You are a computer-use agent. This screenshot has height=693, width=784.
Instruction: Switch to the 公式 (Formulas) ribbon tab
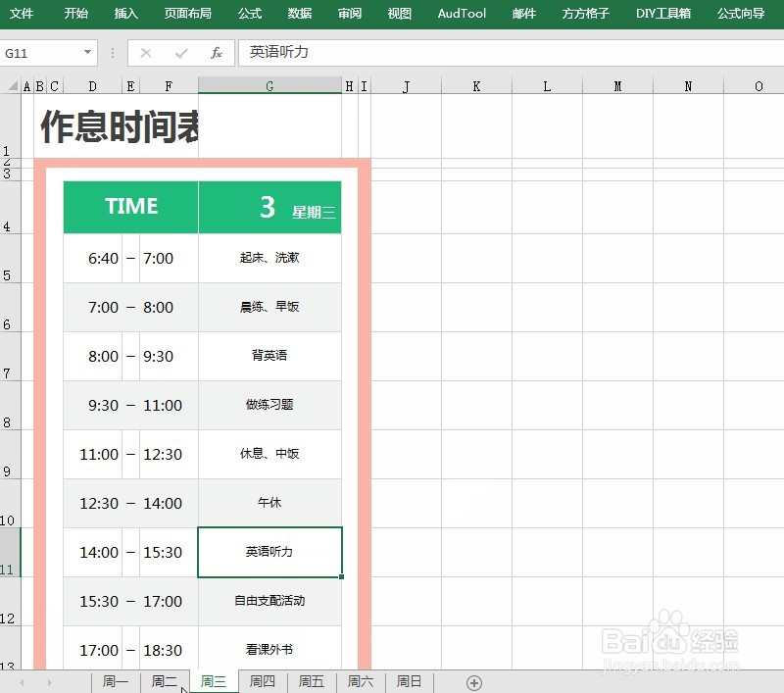(249, 14)
